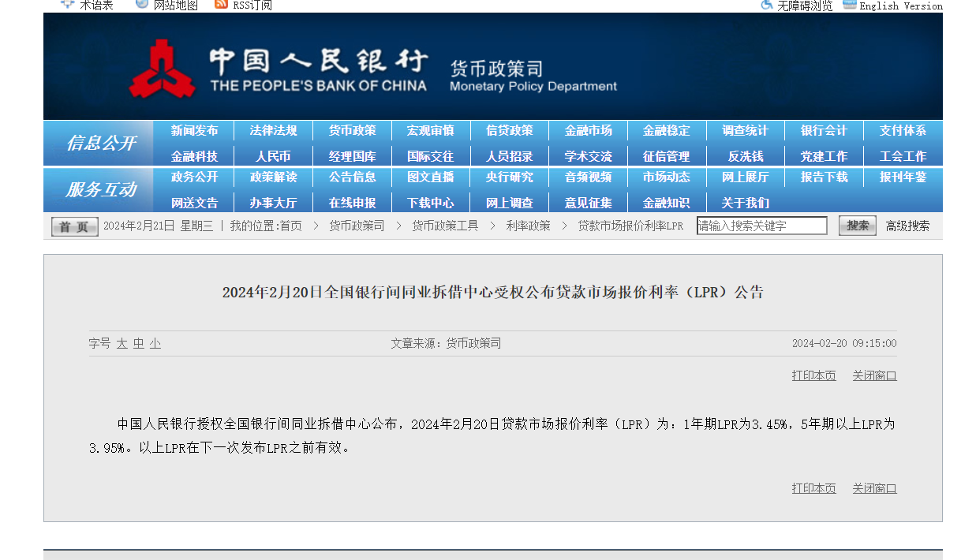Image resolution: width=976 pixels, height=560 pixels.
Task: Open the 调查统计 menu
Action: pos(746,131)
